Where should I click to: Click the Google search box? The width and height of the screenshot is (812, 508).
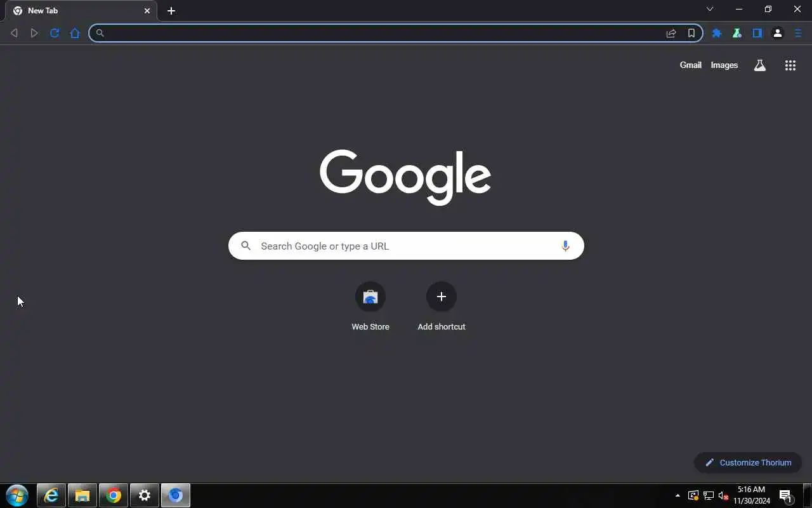tap(406, 246)
